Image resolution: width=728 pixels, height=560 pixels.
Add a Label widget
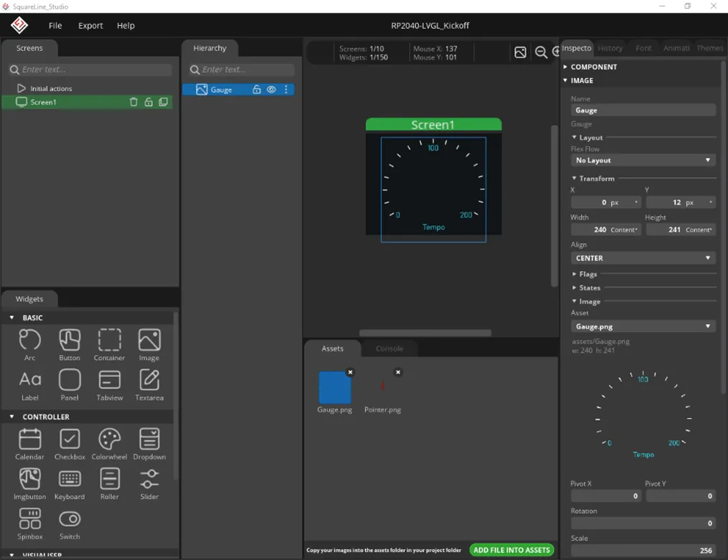pyautogui.click(x=29, y=384)
